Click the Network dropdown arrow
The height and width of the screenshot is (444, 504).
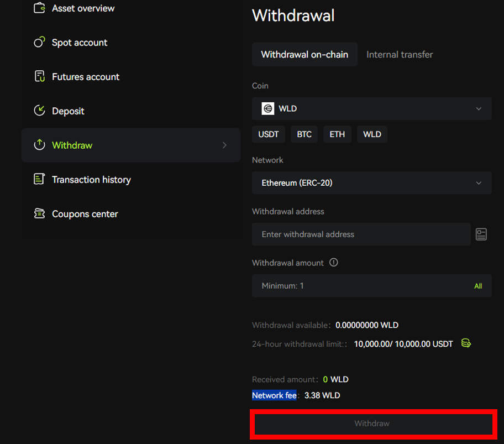(x=479, y=183)
